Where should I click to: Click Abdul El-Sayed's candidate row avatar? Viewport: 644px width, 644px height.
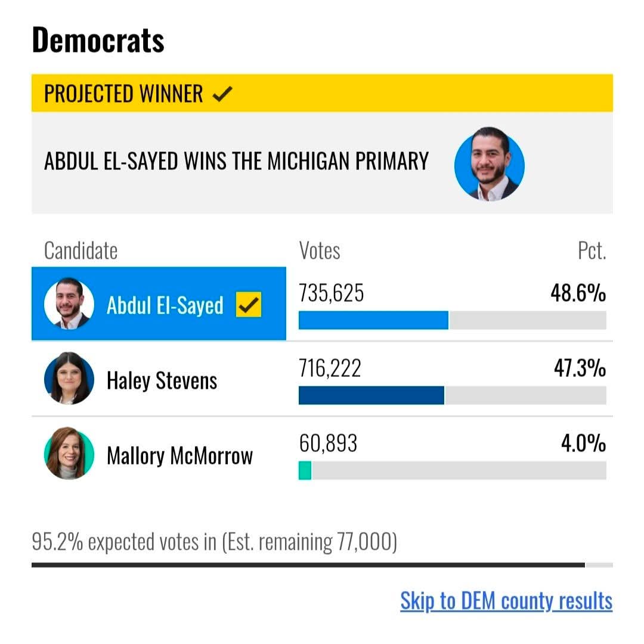(x=69, y=304)
